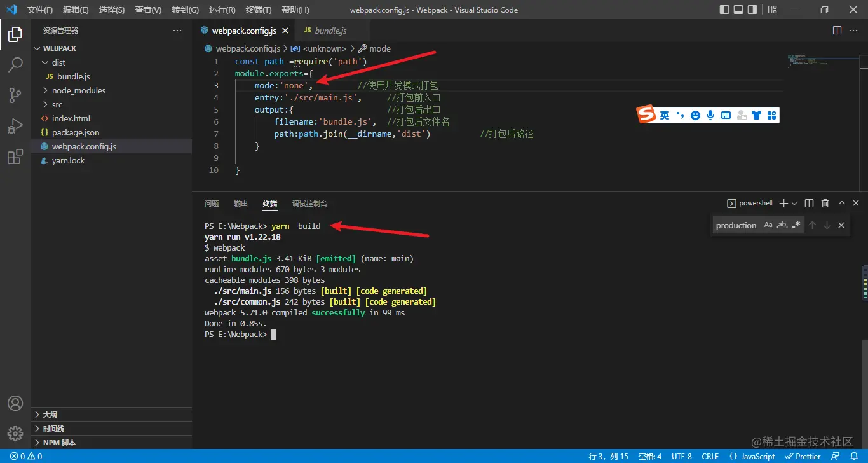Open Sogou soft keyboard
868x463 pixels.
click(x=726, y=115)
